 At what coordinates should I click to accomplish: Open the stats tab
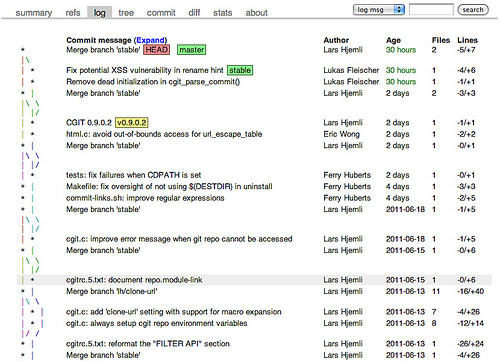click(x=222, y=13)
